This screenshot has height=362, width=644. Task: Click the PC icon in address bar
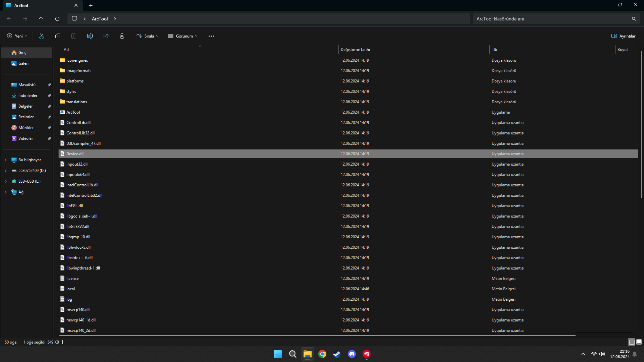tap(74, 19)
